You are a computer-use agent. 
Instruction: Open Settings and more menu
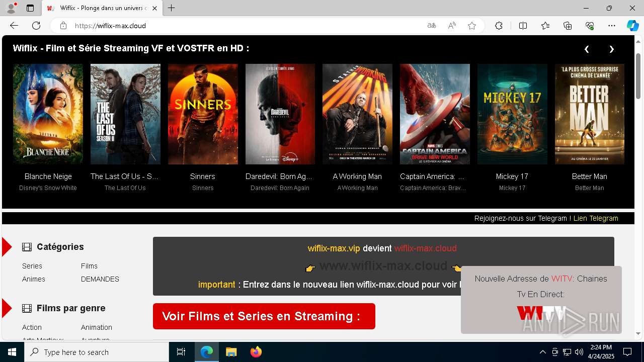[x=612, y=26]
